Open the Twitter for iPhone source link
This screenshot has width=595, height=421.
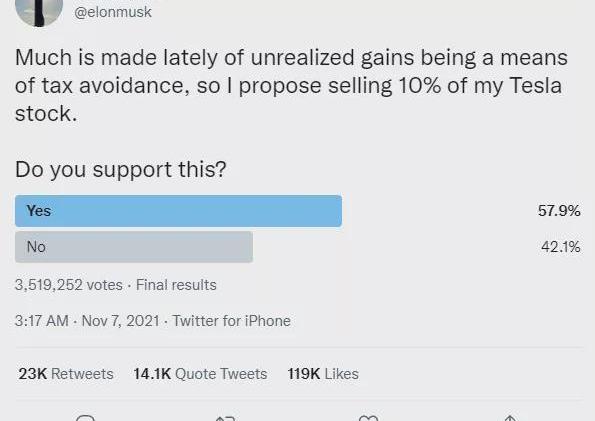231,321
